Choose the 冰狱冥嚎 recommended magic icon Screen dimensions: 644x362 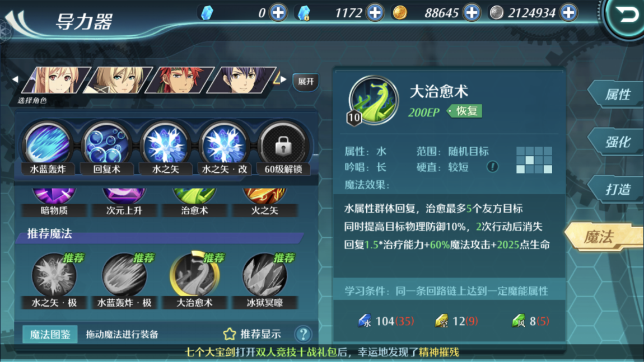(x=264, y=275)
